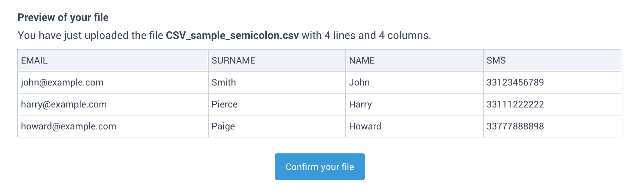Select the SMS column header
The image size is (644, 190).
click(552, 60)
